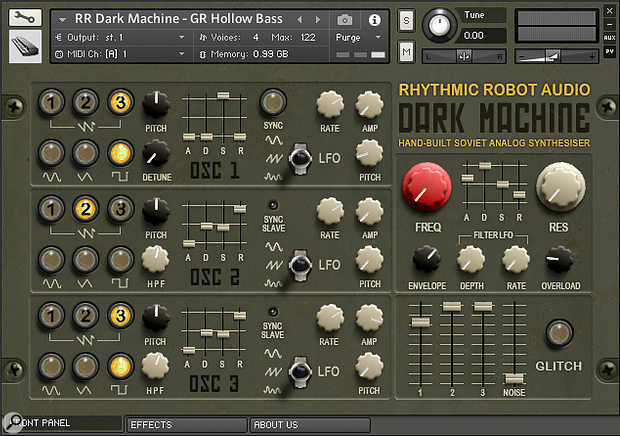Click the filter envelope attack slider
Screen dimensions: 620x436
[x=467, y=178]
